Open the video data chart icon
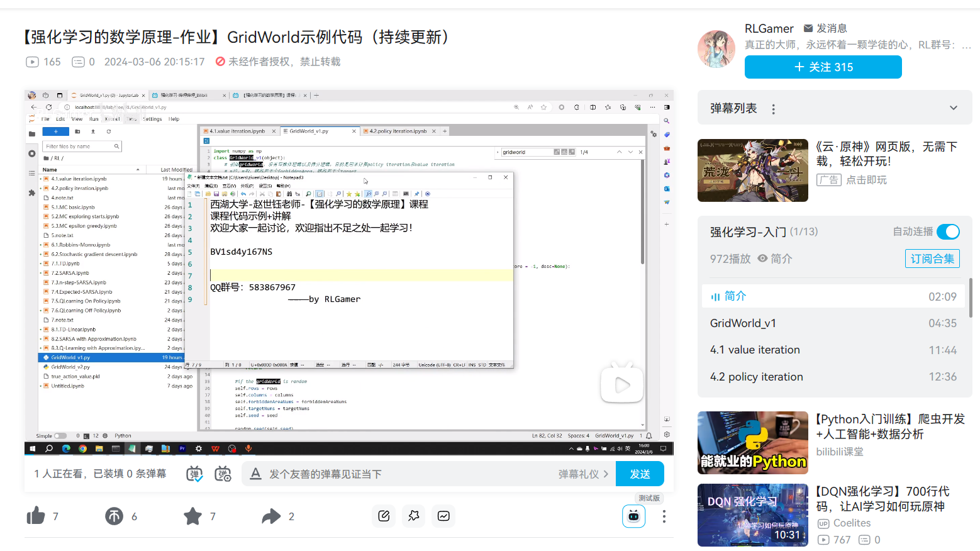This screenshot has height=551, width=980. 443,516
